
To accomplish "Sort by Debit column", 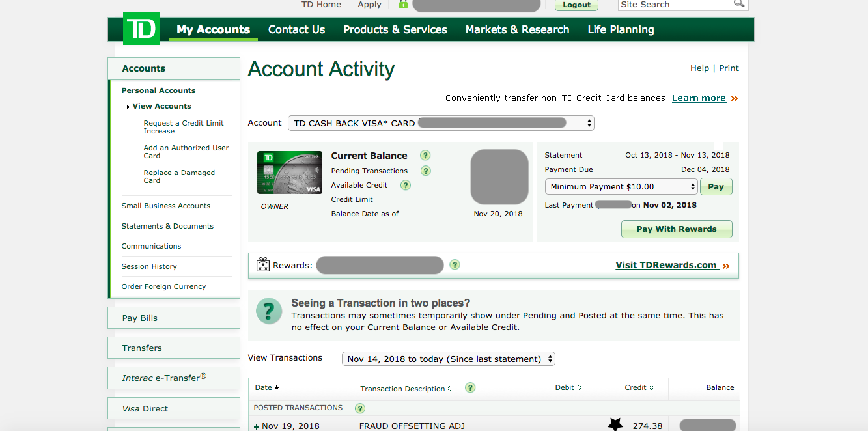I will coord(579,387).
